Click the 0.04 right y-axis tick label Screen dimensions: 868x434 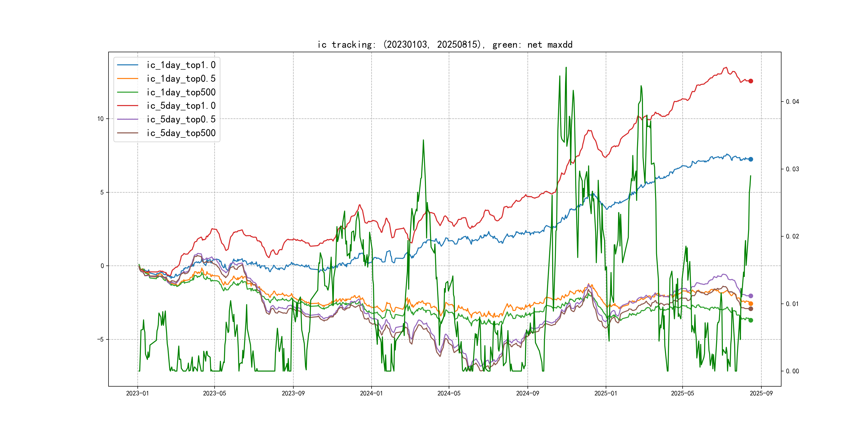(792, 102)
